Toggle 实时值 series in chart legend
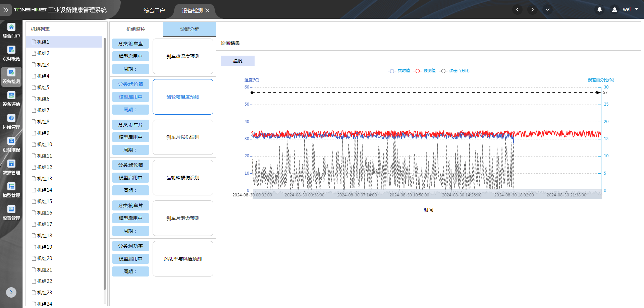This screenshot has width=644, height=308. pyautogui.click(x=399, y=71)
